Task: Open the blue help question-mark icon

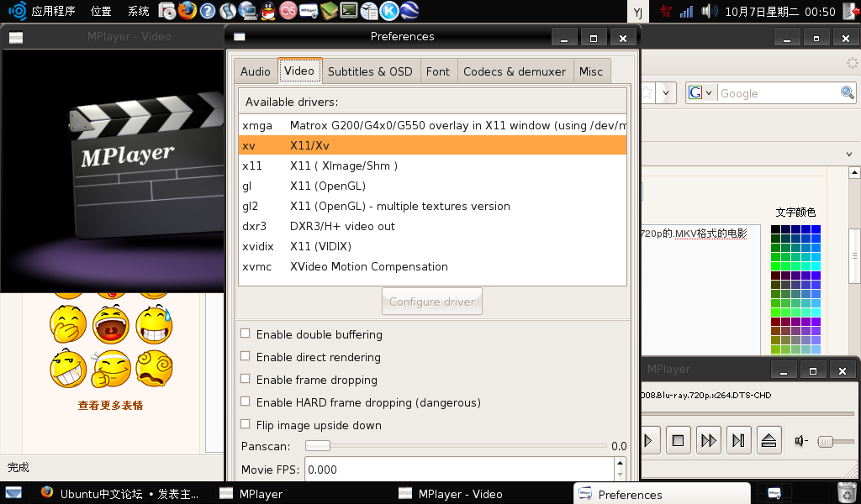Action: tap(208, 10)
